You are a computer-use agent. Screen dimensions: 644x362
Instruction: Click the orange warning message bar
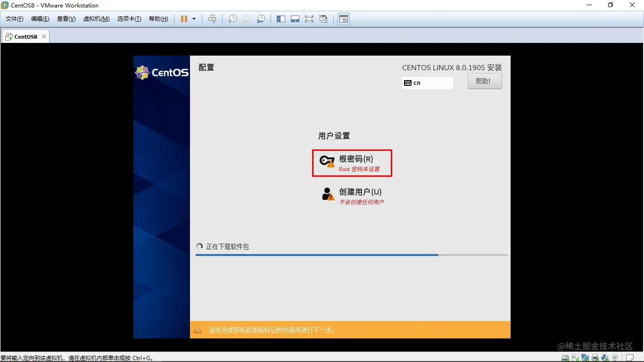tap(350, 330)
